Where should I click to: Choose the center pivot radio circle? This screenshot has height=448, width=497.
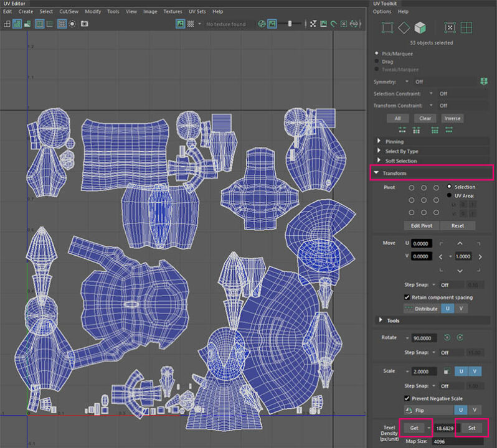click(424, 200)
